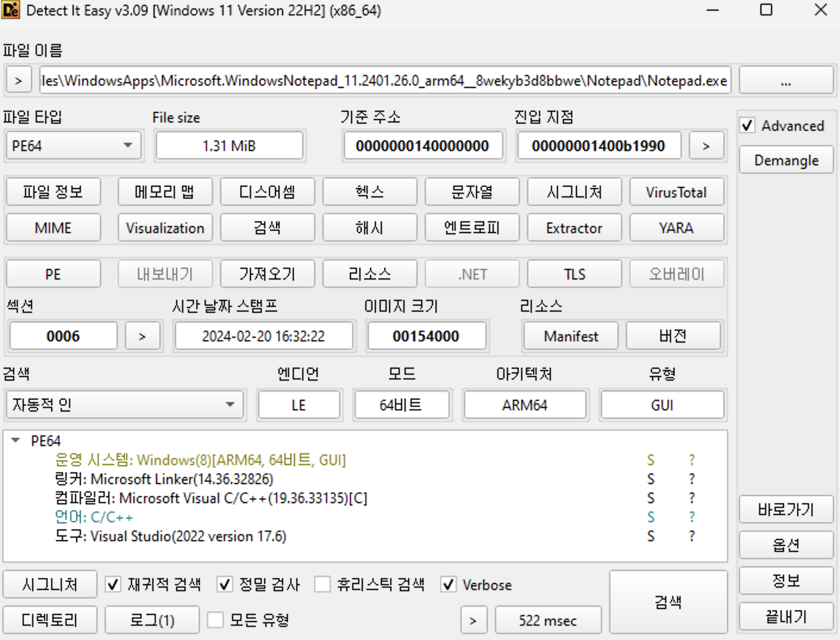The image size is (840, 640).
Task: Open the 헥스 hex viewer
Action: click(x=369, y=192)
